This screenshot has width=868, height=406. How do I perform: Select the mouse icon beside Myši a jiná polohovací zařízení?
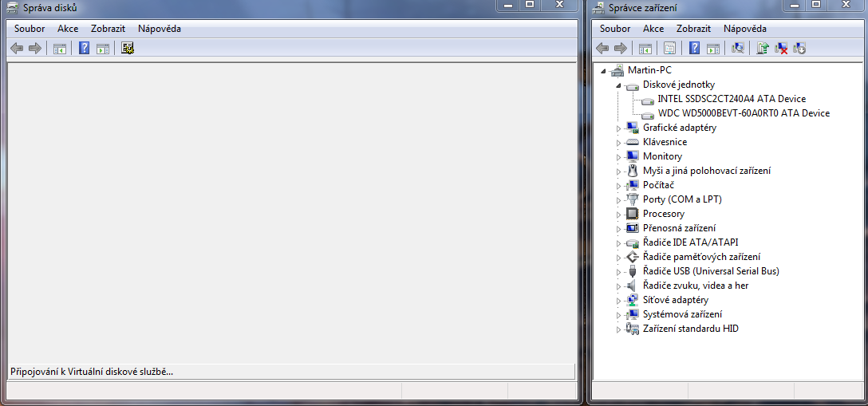pos(632,171)
